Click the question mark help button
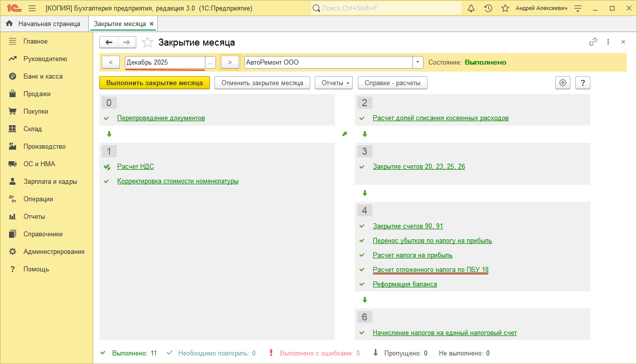The width and height of the screenshot is (637, 364). (x=583, y=83)
